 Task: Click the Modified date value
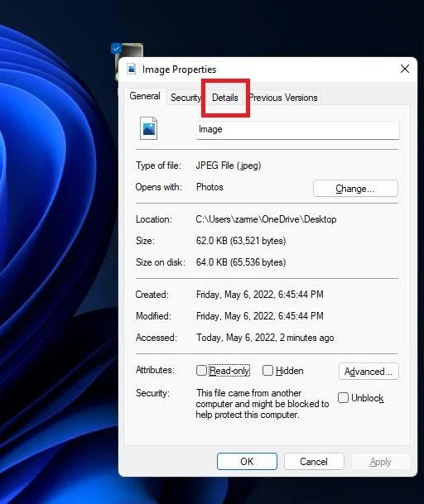pos(259,316)
